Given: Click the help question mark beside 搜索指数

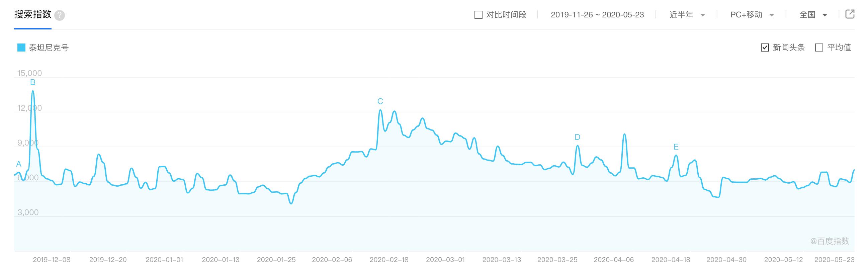Looking at the screenshot, I should click(61, 15).
